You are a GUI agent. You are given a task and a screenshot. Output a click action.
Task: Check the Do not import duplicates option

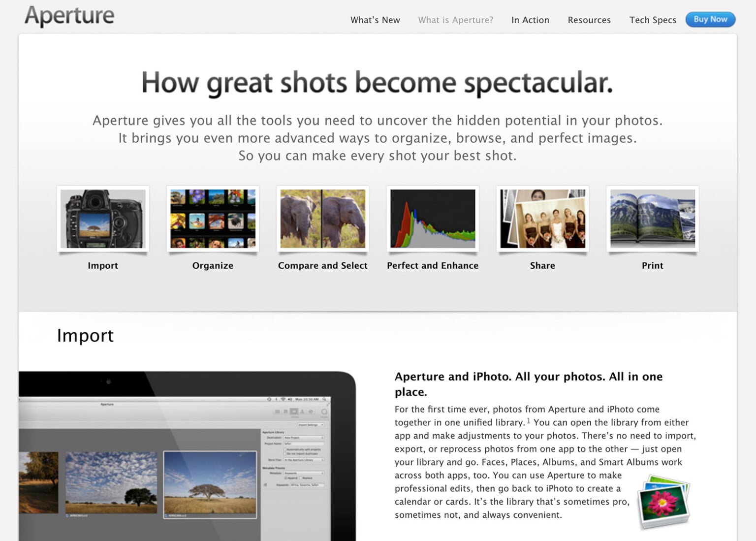click(285, 453)
